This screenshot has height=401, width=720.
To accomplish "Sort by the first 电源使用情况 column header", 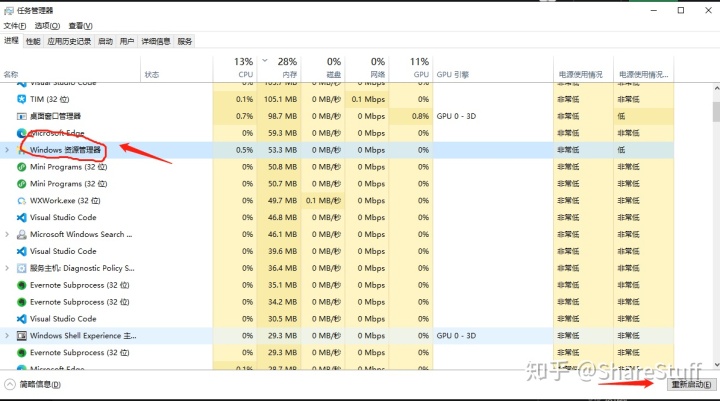I will tap(584, 69).
